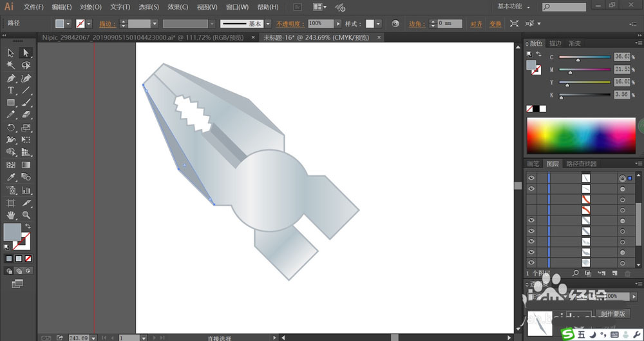Open zoom level dropdown in status bar

pyautogui.click(x=93, y=338)
